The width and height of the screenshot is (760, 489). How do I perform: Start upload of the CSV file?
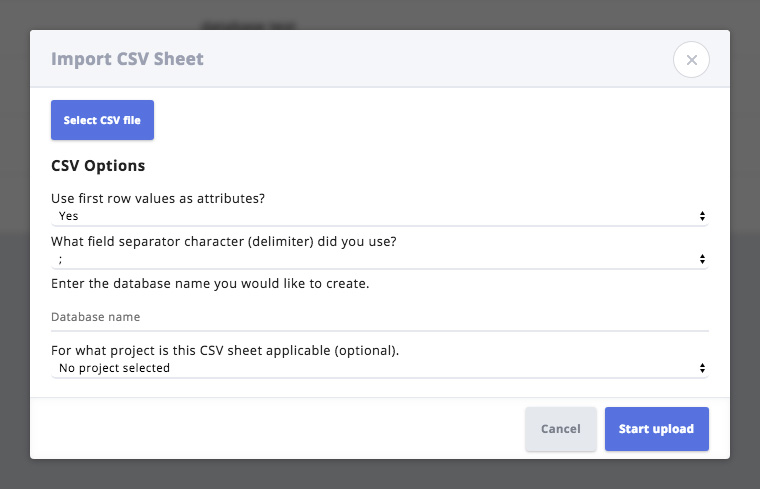[657, 429]
